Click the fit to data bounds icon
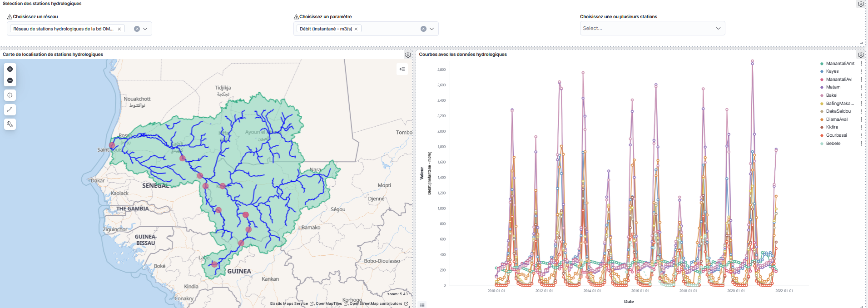 point(10,95)
